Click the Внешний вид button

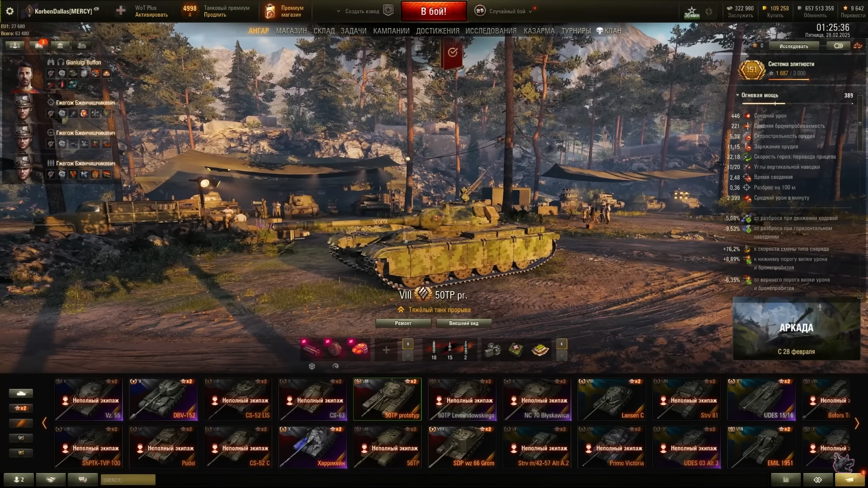(x=463, y=323)
